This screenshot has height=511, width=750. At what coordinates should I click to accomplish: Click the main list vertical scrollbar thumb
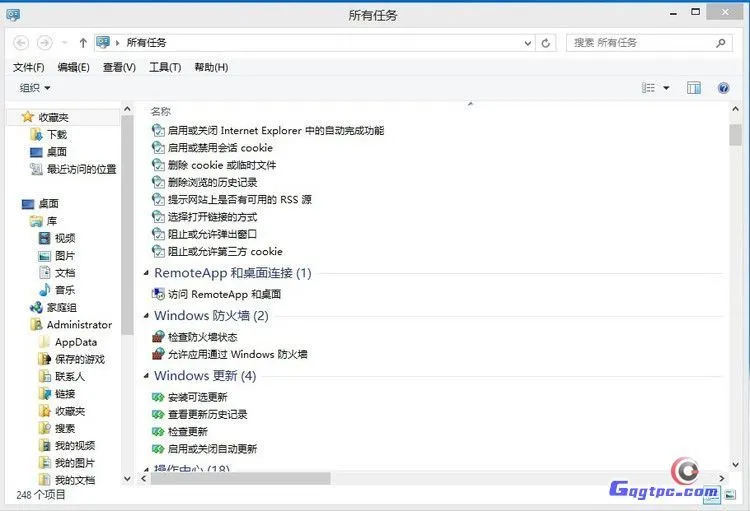735,134
